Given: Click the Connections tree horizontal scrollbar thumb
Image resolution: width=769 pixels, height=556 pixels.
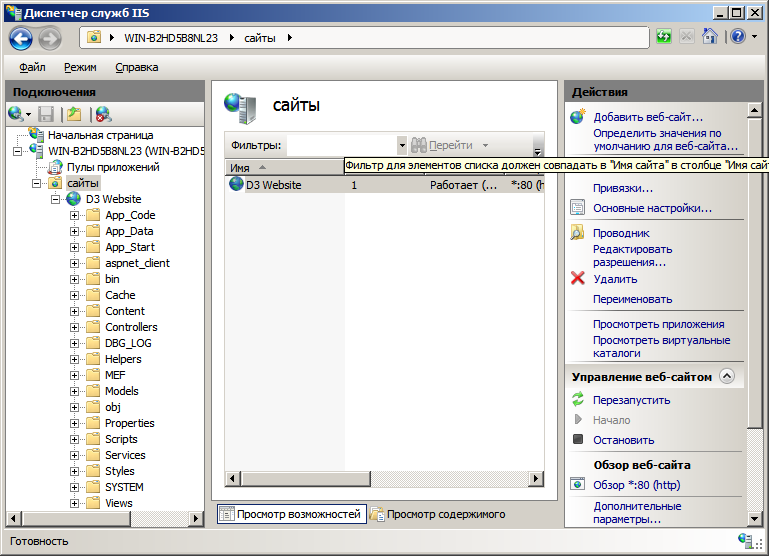Looking at the screenshot, I should 77,518.
